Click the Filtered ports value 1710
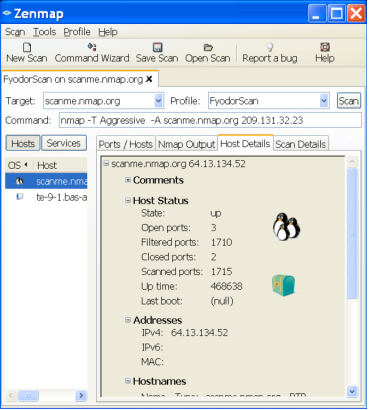 pos(221,242)
